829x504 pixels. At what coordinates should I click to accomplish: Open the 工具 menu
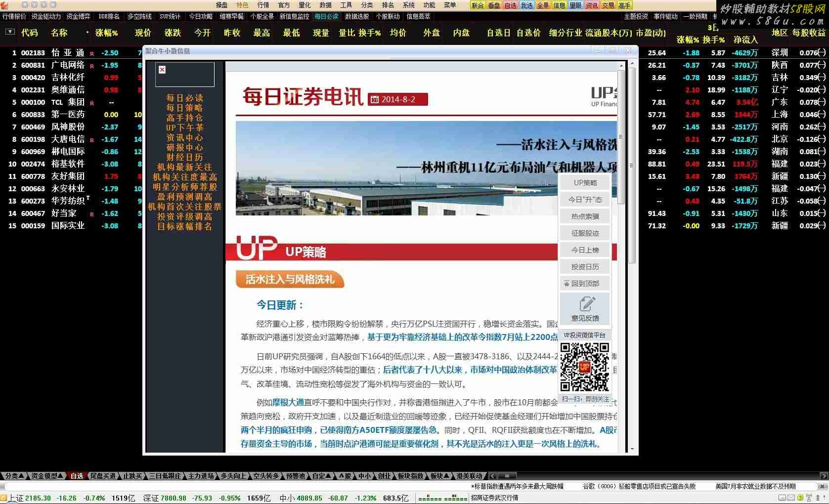pyautogui.click(x=346, y=5)
